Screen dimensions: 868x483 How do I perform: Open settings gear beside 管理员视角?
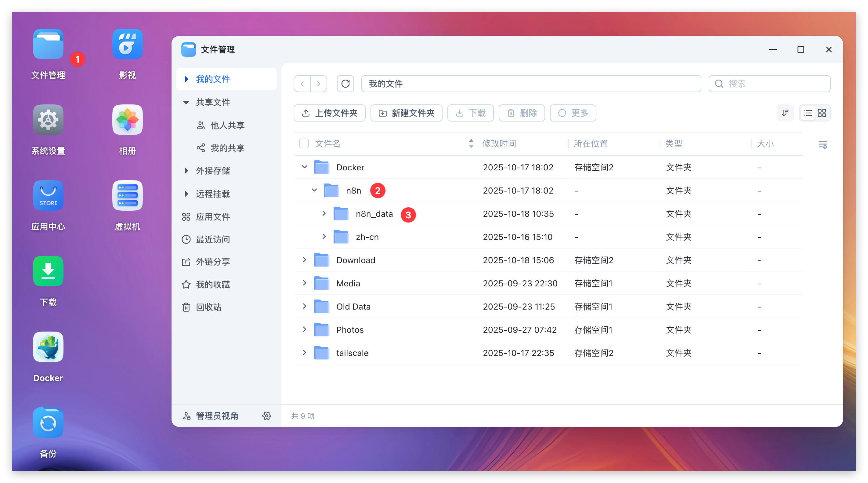[266, 416]
